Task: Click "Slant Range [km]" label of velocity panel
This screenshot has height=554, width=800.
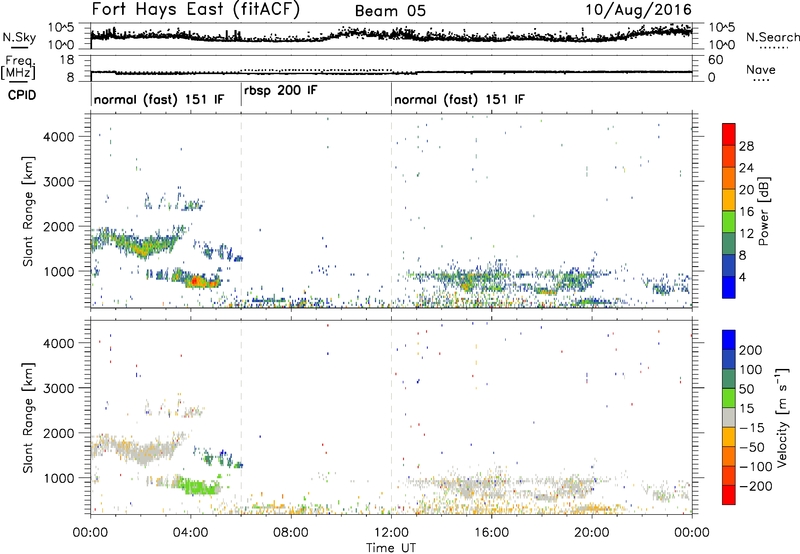Action: point(28,418)
